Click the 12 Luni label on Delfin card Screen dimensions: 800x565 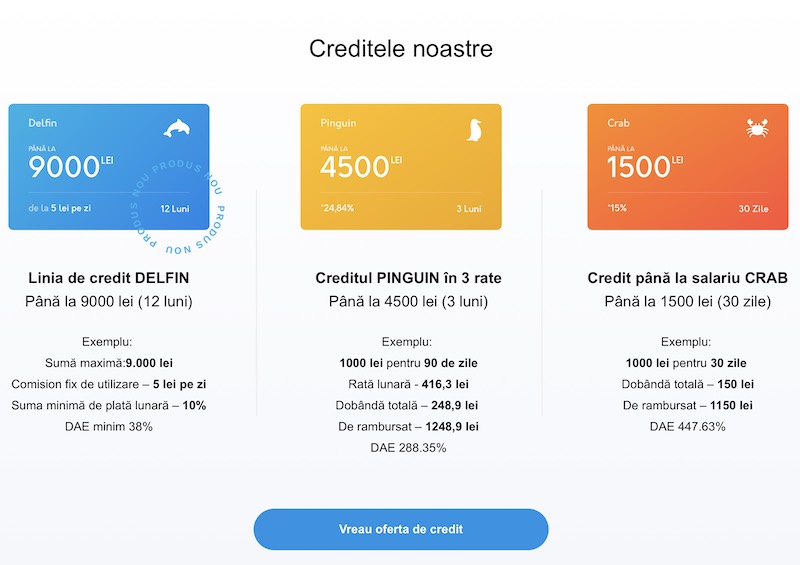pos(174,209)
